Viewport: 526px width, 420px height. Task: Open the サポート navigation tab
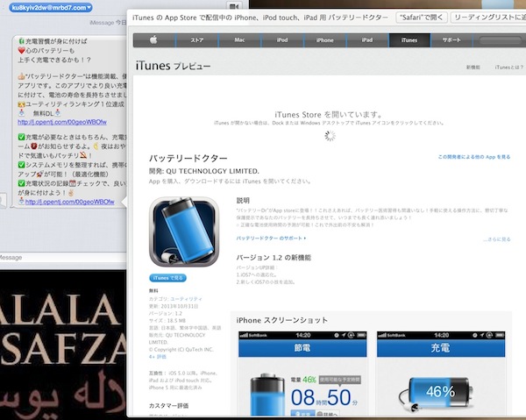451,40
